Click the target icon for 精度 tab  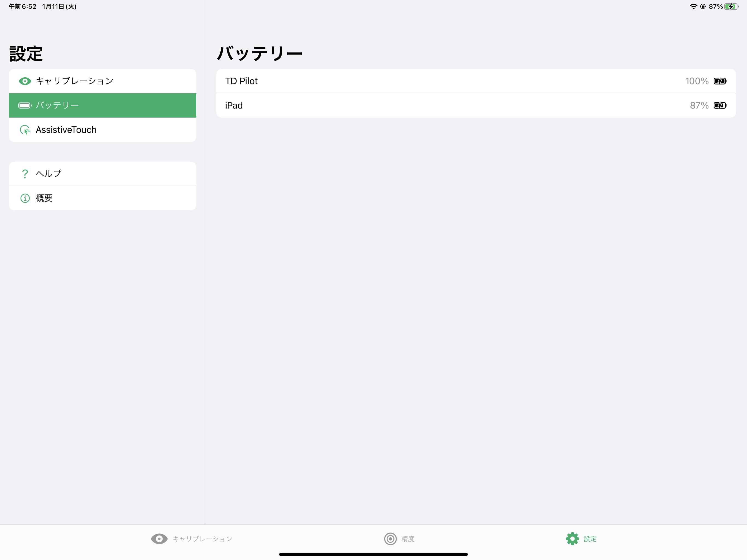pyautogui.click(x=390, y=539)
